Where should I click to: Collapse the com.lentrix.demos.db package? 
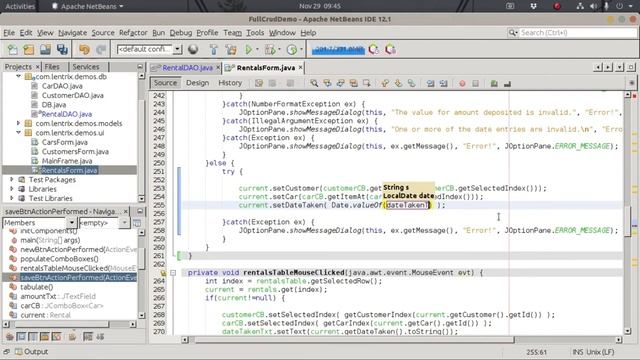click(18, 76)
